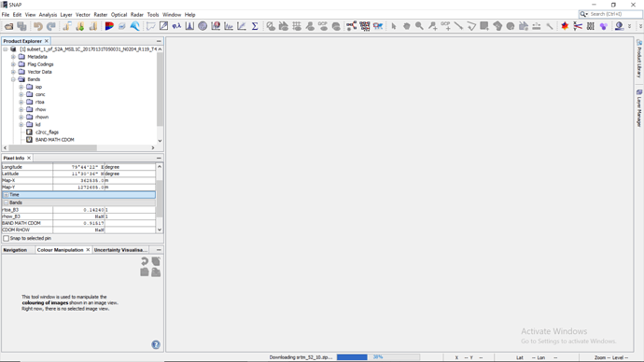The height and width of the screenshot is (362, 644).
Task: Expand the iop bands folder
Action: [21, 87]
